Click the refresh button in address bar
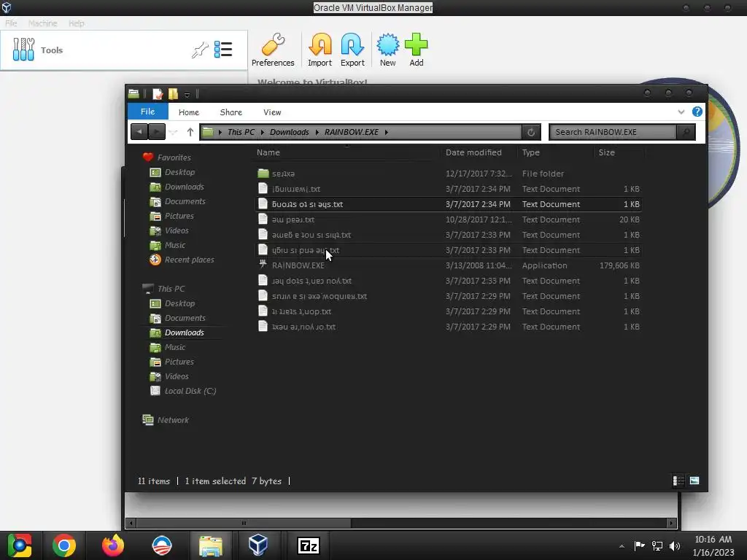Screen dimensions: 747x560 pyautogui.click(x=531, y=132)
